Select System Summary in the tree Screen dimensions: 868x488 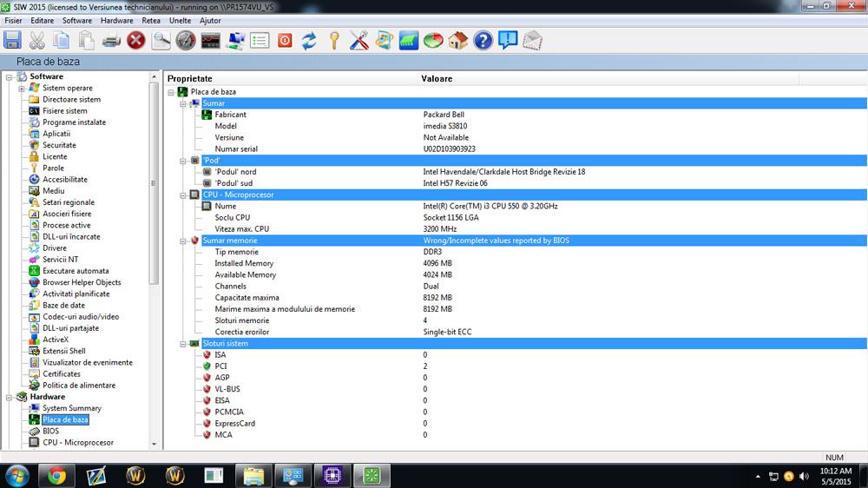pyautogui.click(x=72, y=408)
